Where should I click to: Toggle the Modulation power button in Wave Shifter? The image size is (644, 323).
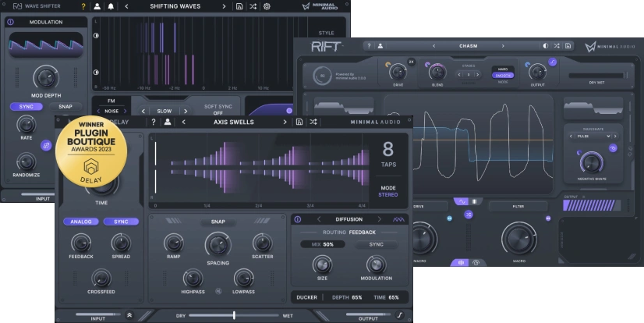click(11, 22)
